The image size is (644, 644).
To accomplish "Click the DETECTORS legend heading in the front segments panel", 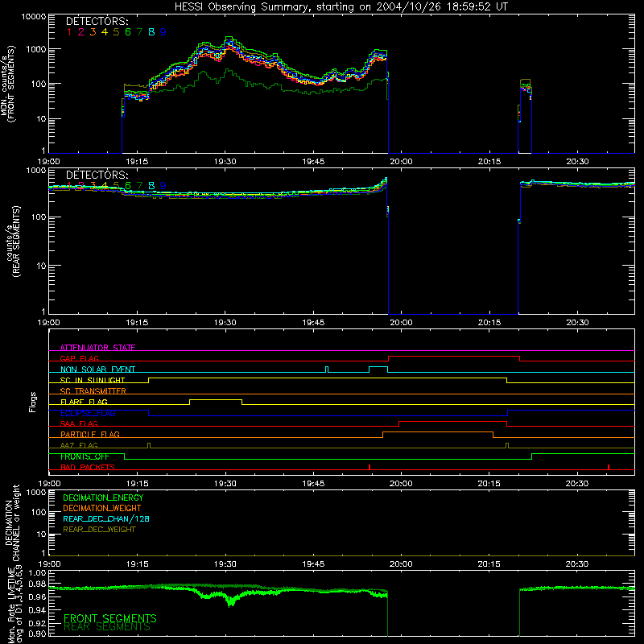I will click(x=97, y=21).
